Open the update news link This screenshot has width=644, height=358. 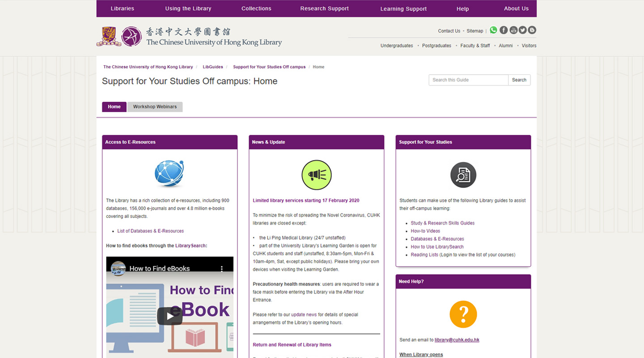click(304, 315)
